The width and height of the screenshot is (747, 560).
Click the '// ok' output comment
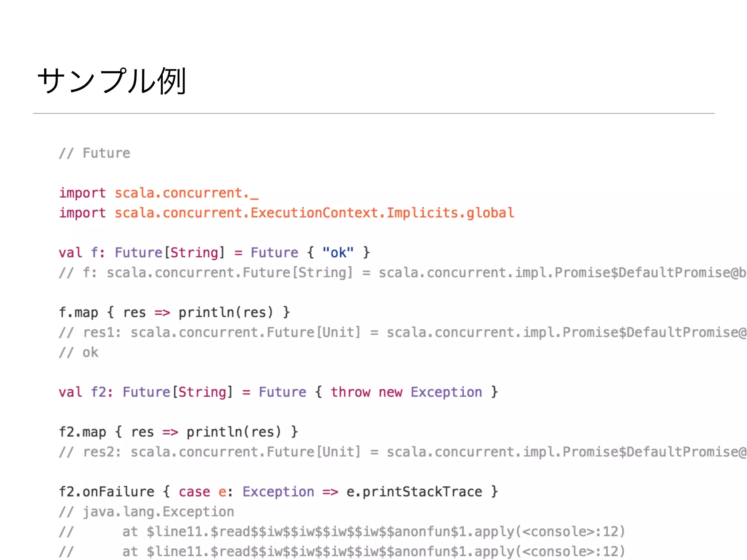tap(79, 353)
